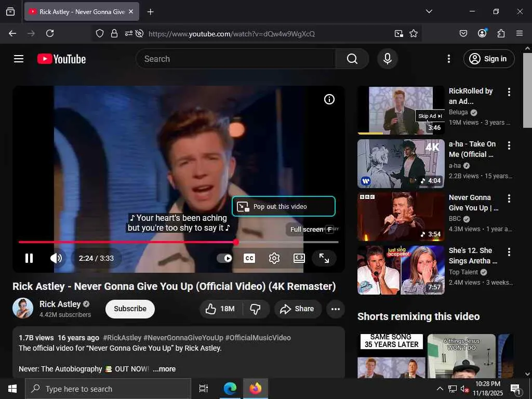Toggle the autoplay switch
Image resolution: width=532 pixels, height=399 pixels.
pos(224,258)
